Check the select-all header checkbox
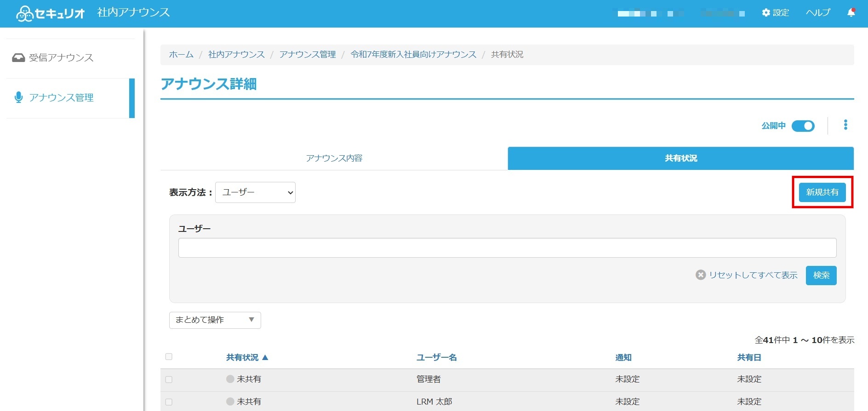This screenshot has width=868, height=411. click(x=169, y=357)
